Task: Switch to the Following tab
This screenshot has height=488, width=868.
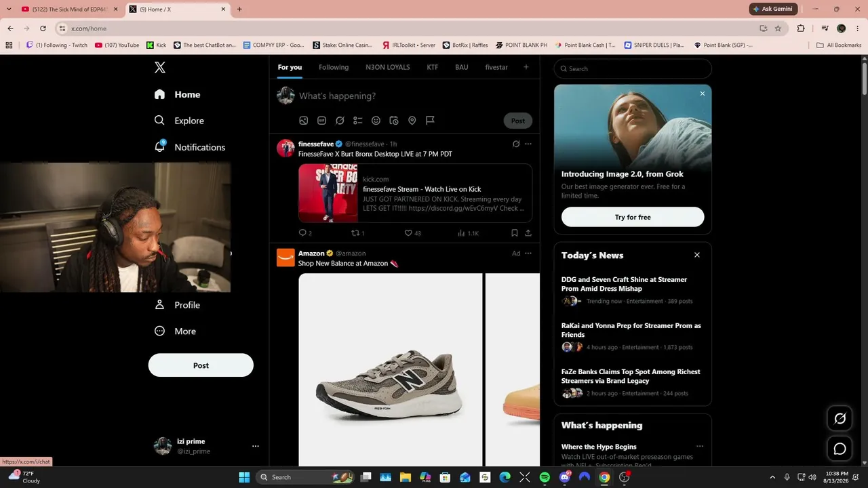Action: 334,67
